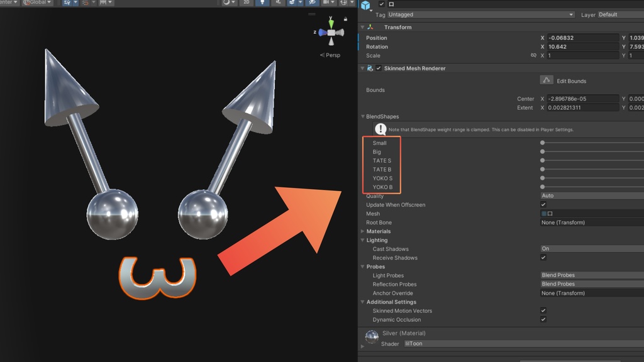
Task: Toggle GameObject active checkbox at inspector top
Action: coord(382,4)
